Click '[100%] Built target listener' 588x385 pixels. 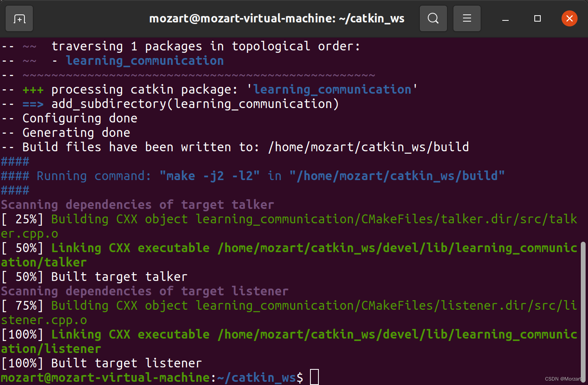[x=101, y=363]
